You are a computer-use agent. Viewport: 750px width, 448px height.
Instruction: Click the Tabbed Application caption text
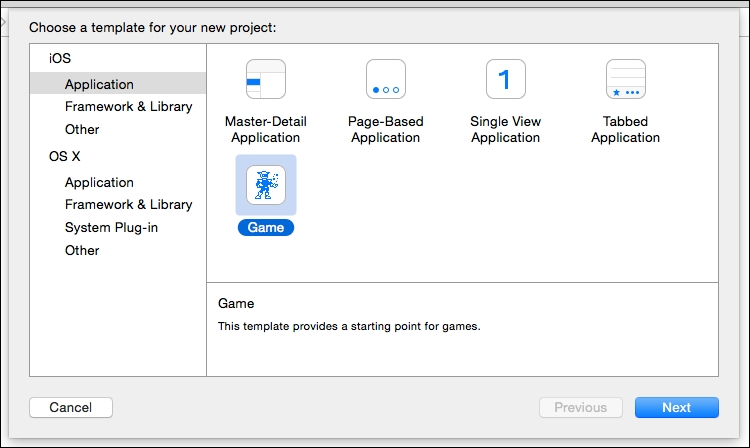(626, 129)
